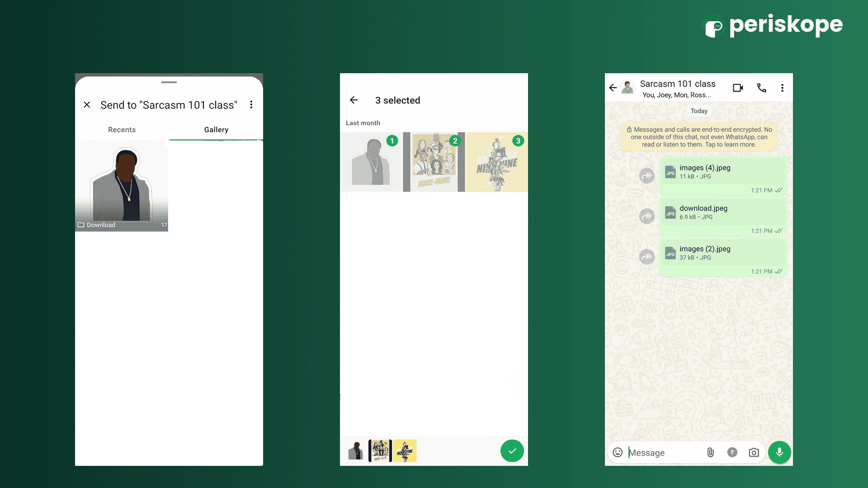Confirm selection with green checkmark button
Image resolution: width=868 pixels, height=488 pixels.
512,450
